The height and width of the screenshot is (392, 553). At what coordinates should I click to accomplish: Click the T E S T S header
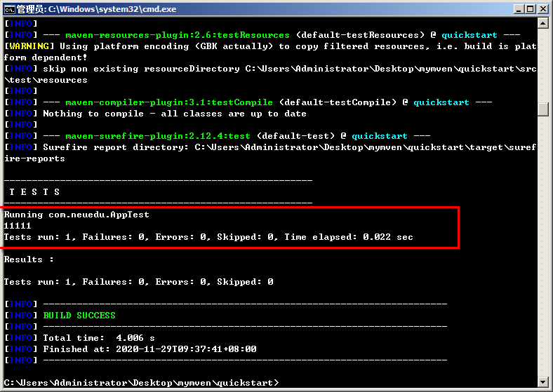(34, 192)
